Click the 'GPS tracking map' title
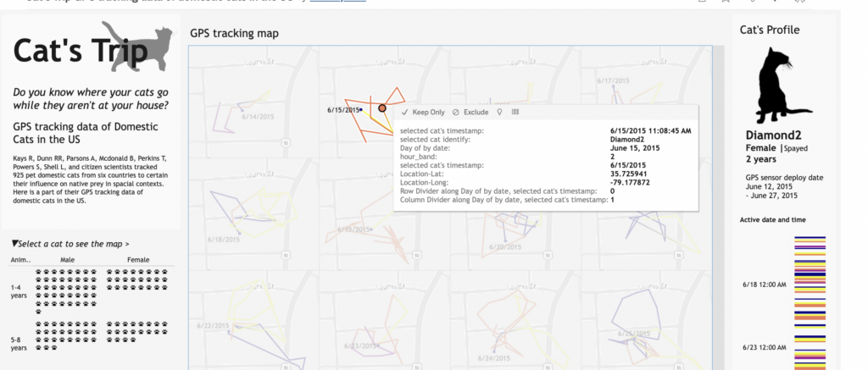 pos(234,34)
